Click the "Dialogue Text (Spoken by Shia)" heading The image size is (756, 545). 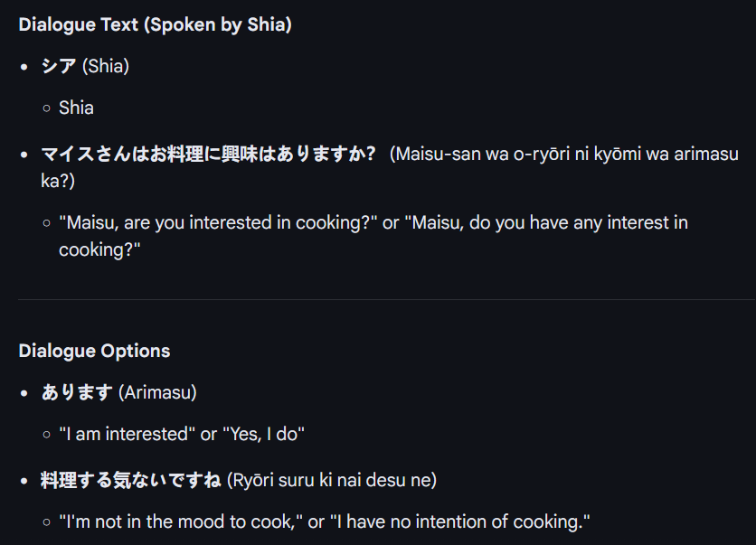pyautogui.click(x=155, y=25)
